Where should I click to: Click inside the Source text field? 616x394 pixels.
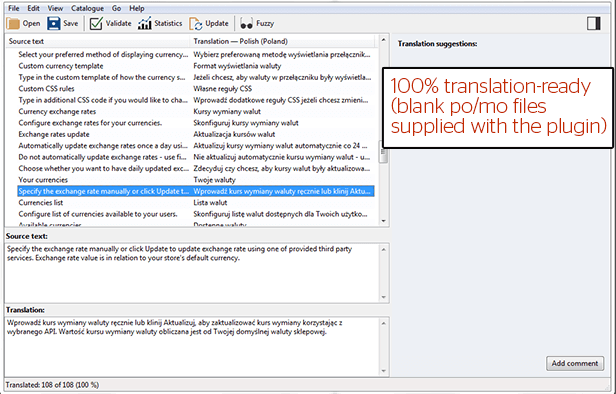(192, 273)
